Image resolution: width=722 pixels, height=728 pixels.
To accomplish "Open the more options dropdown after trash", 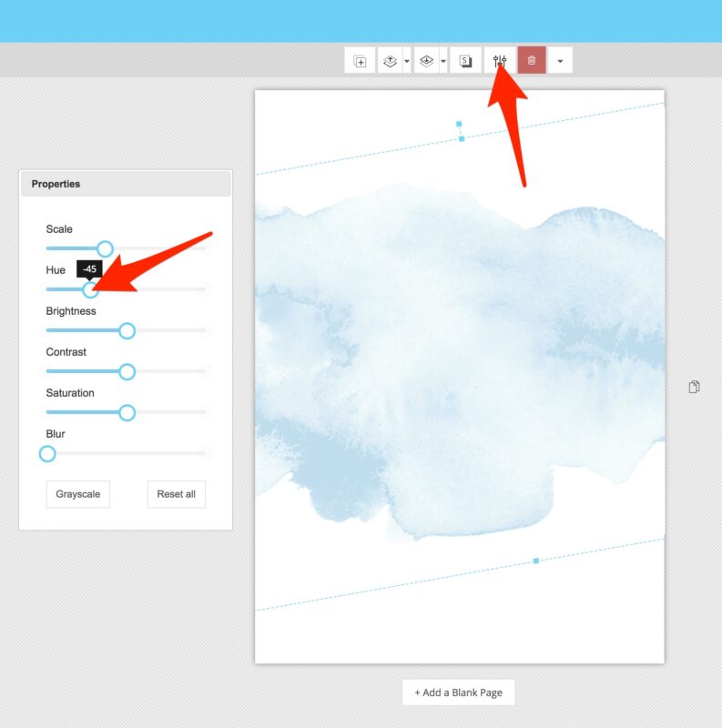I will coord(560,61).
